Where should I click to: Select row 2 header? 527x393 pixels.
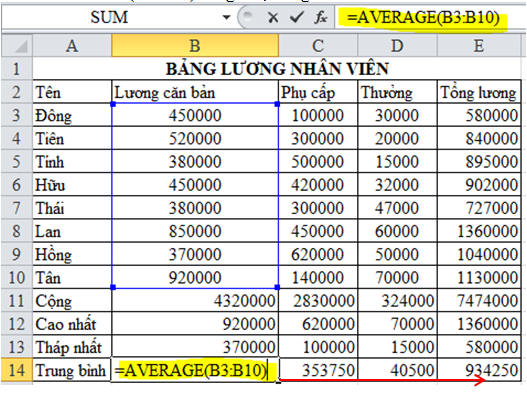(x=17, y=92)
